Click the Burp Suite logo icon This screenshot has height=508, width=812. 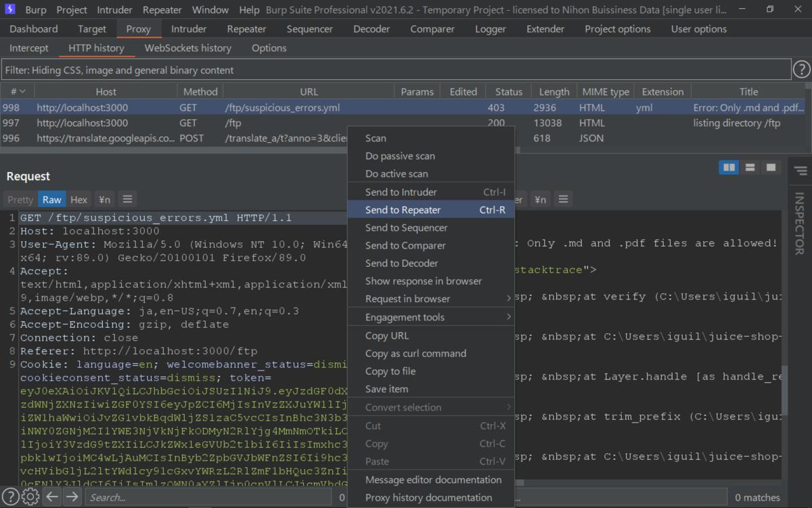point(9,9)
